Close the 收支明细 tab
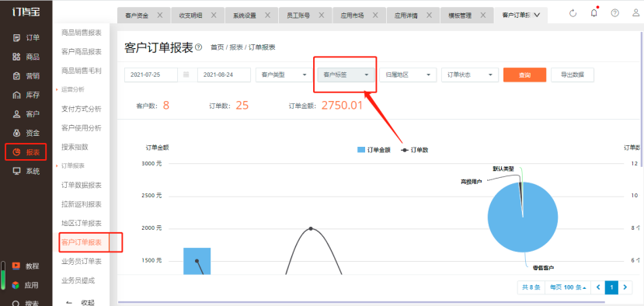 (x=214, y=16)
